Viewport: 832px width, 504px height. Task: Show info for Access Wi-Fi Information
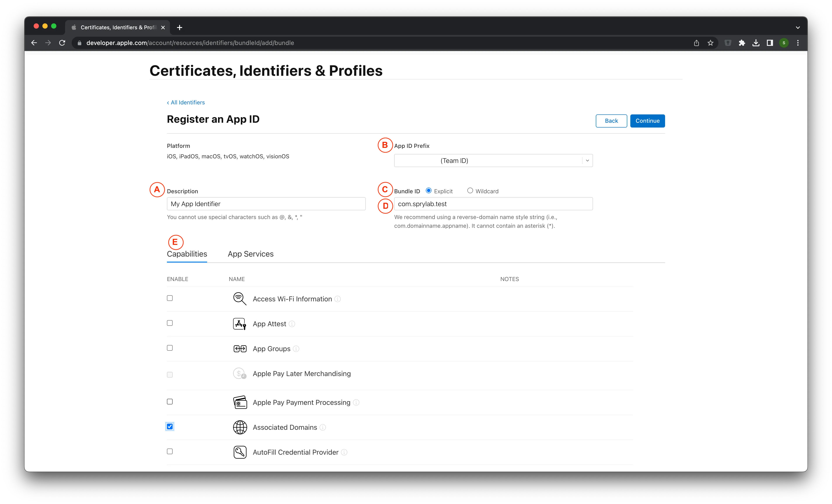pyautogui.click(x=338, y=299)
